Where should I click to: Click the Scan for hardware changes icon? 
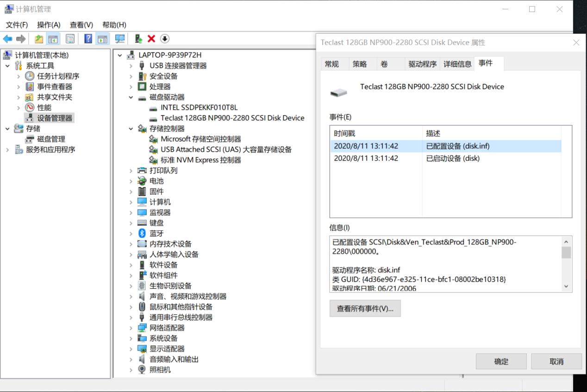(x=119, y=39)
